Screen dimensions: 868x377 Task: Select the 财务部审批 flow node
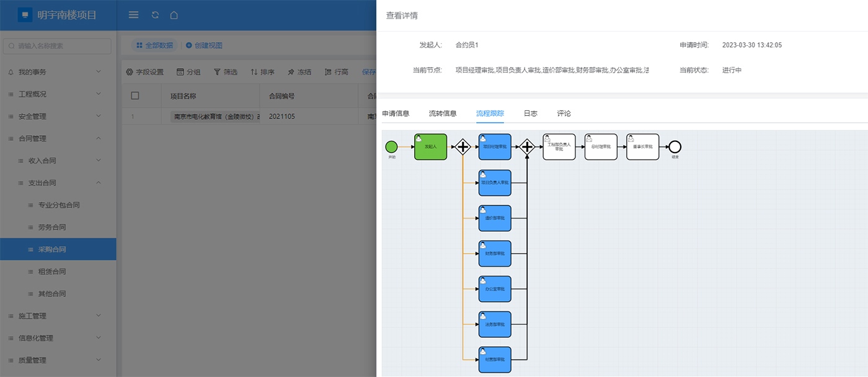click(495, 254)
